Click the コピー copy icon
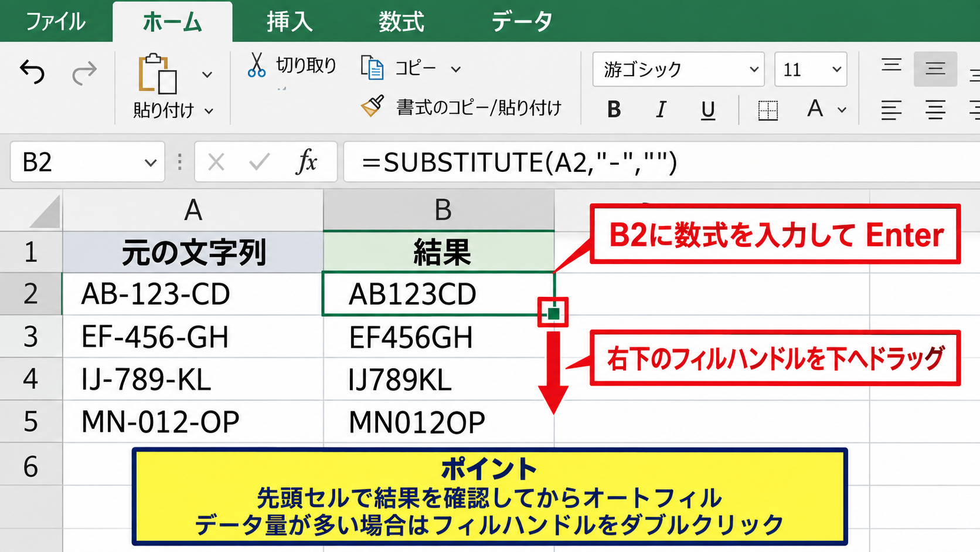The width and height of the screenshot is (980, 552). [372, 67]
